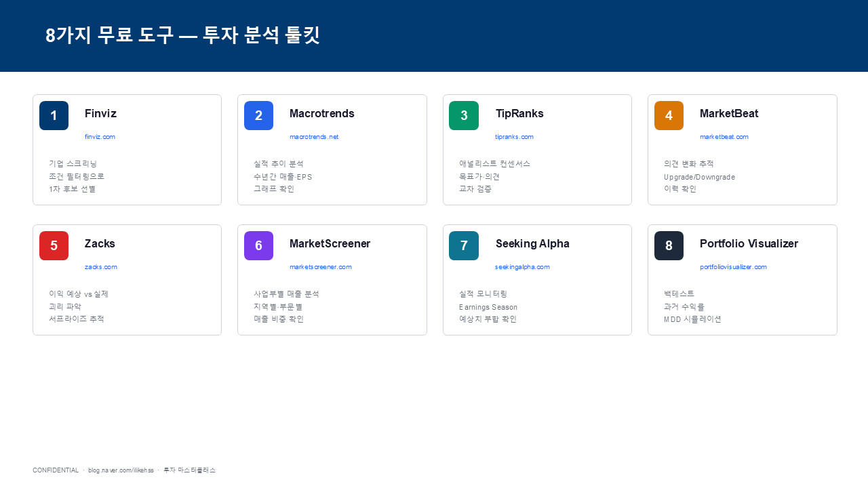Click the footer text '투자 마스터클래스'
Viewport: 868px width, 488px height.
tap(190, 470)
